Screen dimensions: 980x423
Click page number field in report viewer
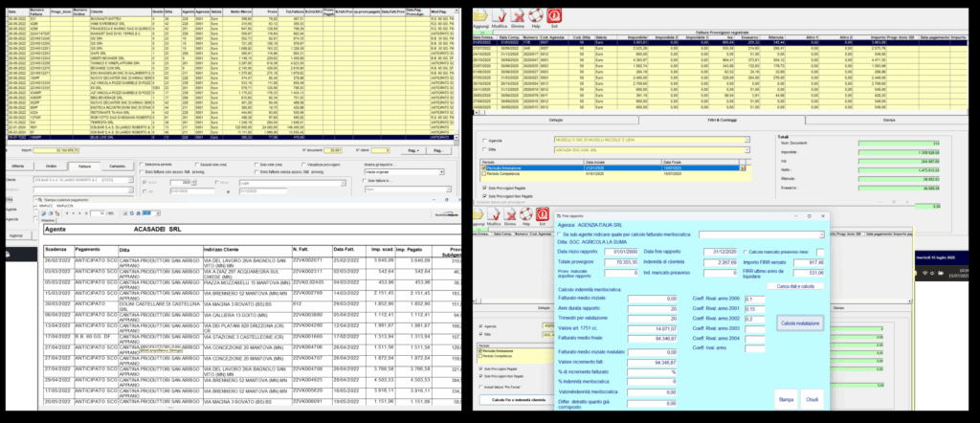pos(98,213)
